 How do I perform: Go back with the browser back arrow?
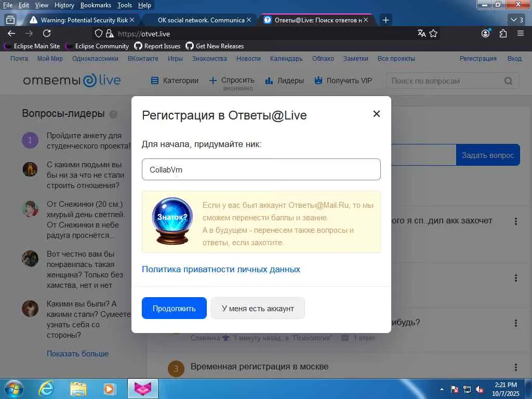(11, 33)
